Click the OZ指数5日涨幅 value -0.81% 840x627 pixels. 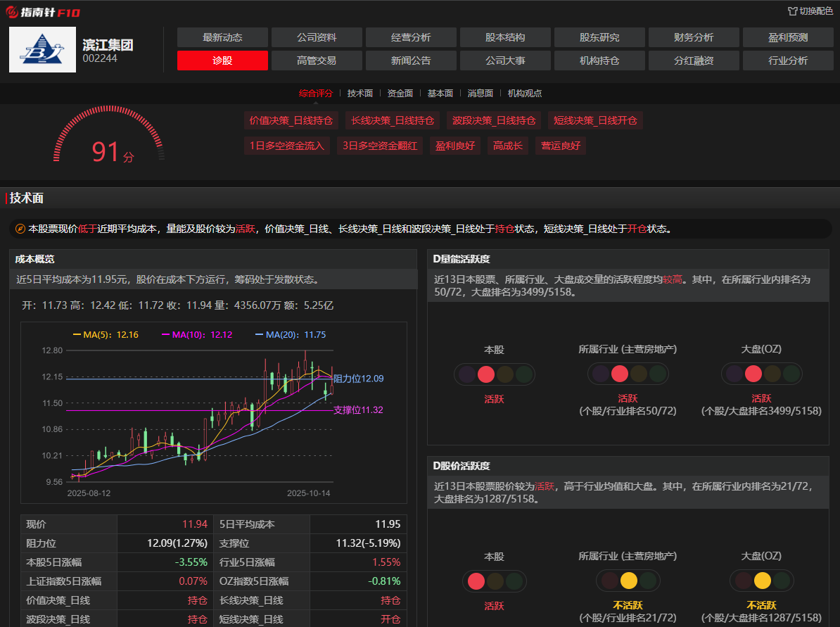[384, 581]
